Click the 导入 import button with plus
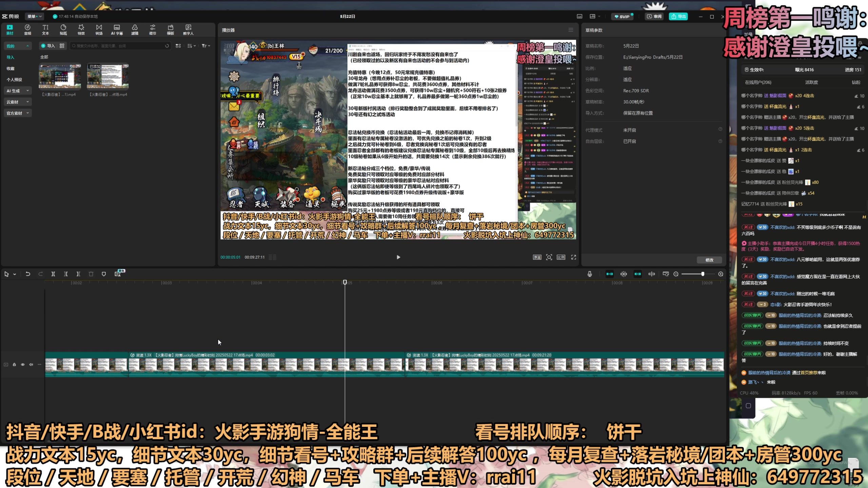The height and width of the screenshot is (488, 868). point(48,46)
